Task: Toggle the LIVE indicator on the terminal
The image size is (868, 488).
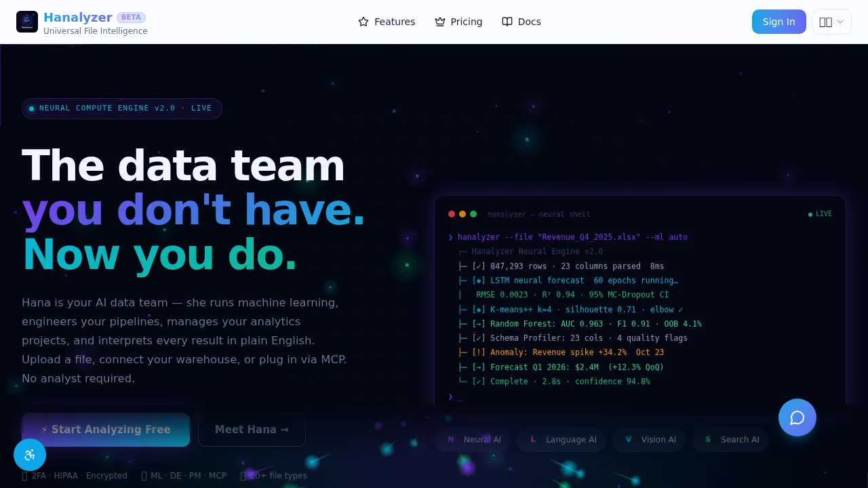Action: pos(819,214)
